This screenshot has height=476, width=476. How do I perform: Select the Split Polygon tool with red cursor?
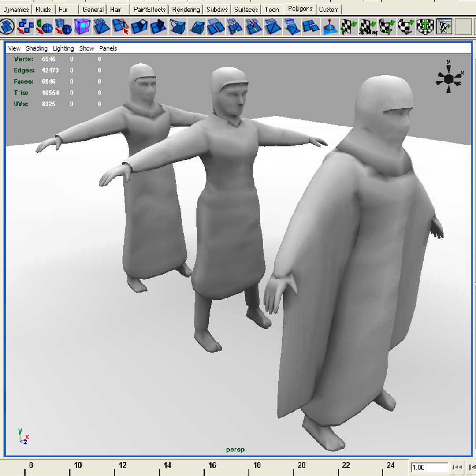(x=120, y=26)
